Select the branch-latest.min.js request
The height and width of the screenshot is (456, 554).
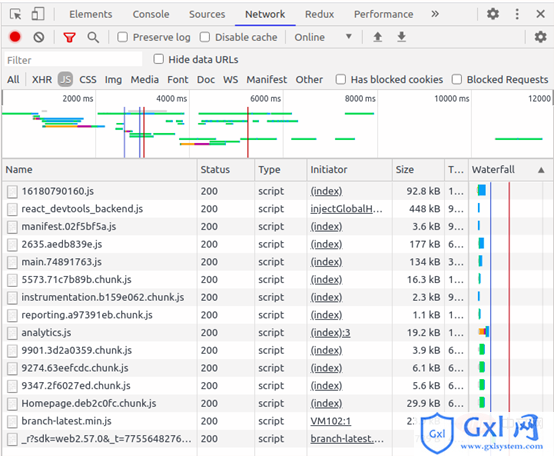click(66, 421)
